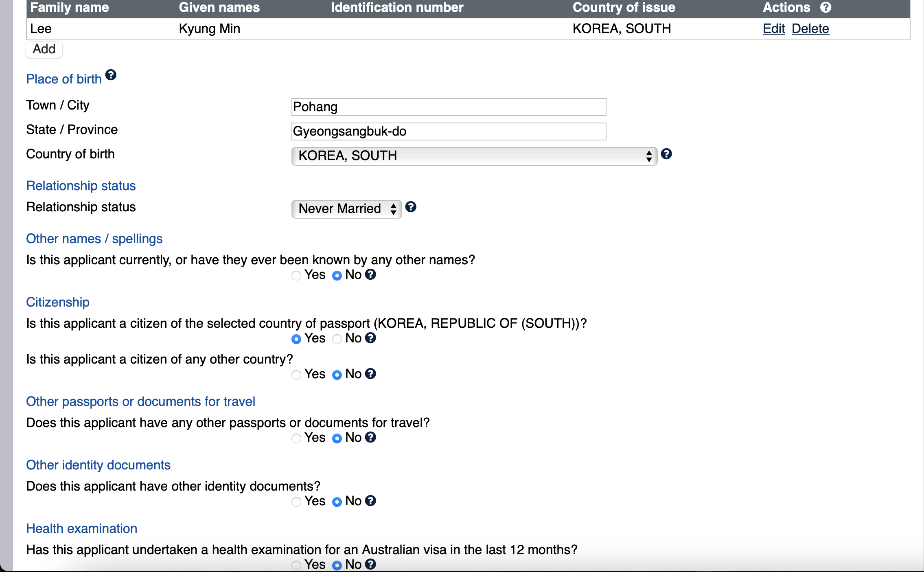Select No for other passports or travel documents
The height and width of the screenshot is (572, 924).
pyautogui.click(x=337, y=438)
